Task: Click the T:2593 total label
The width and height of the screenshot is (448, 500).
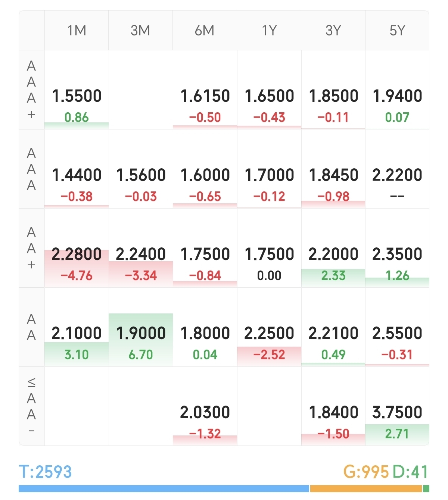Action: click(x=45, y=472)
